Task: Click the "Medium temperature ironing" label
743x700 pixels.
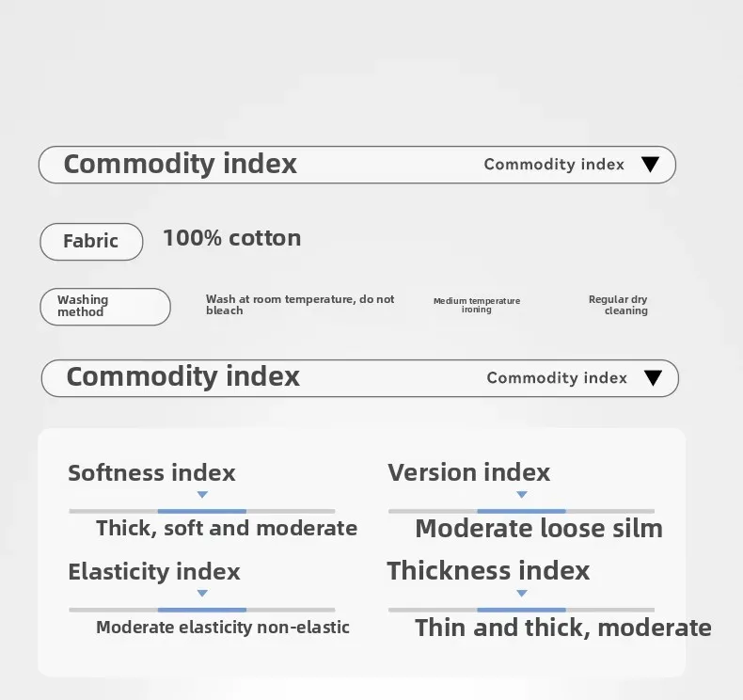Action: point(477,305)
